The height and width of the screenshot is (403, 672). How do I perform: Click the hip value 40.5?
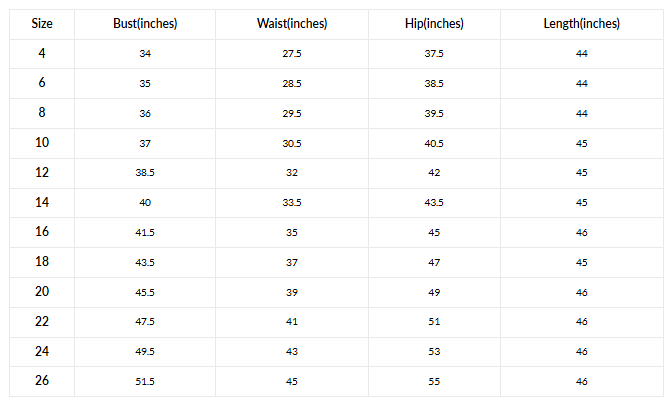(x=434, y=143)
